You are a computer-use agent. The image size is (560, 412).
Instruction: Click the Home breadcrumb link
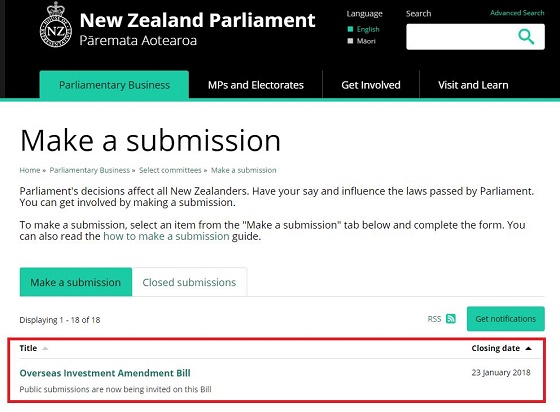pyautogui.click(x=30, y=170)
